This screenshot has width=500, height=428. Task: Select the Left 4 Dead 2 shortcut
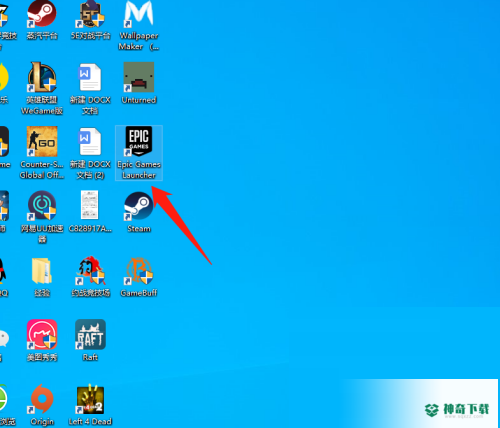coord(90,400)
